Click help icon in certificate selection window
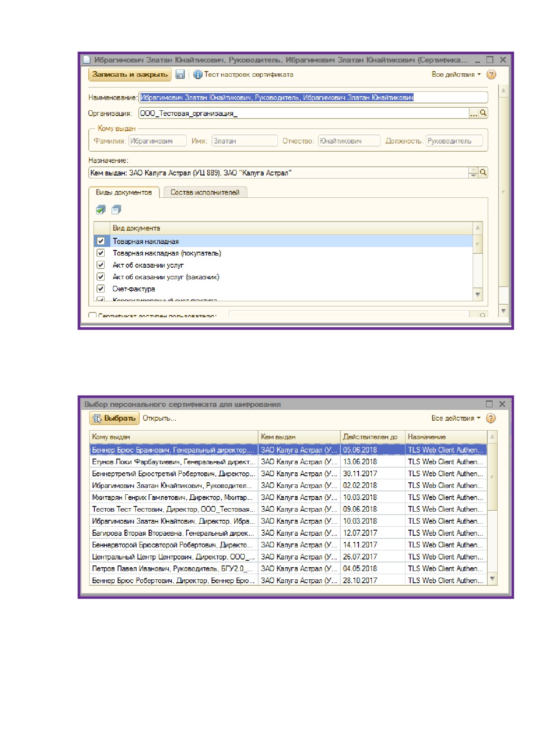The height and width of the screenshot is (756, 533). (491, 418)
